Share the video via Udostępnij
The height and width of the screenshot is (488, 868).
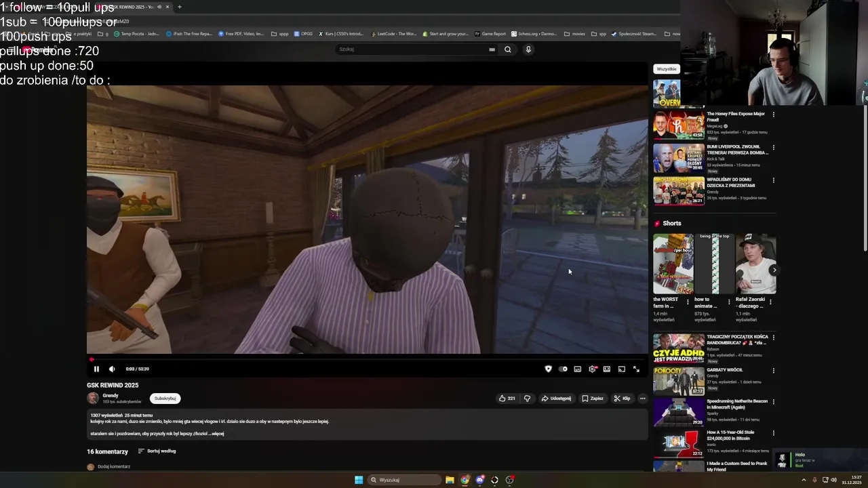pos(556,399)
